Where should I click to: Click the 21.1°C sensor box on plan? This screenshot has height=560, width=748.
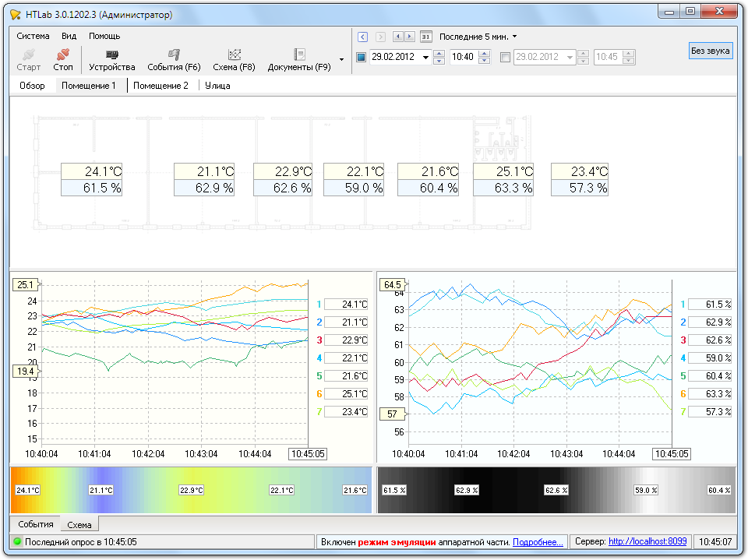(204, 179)
